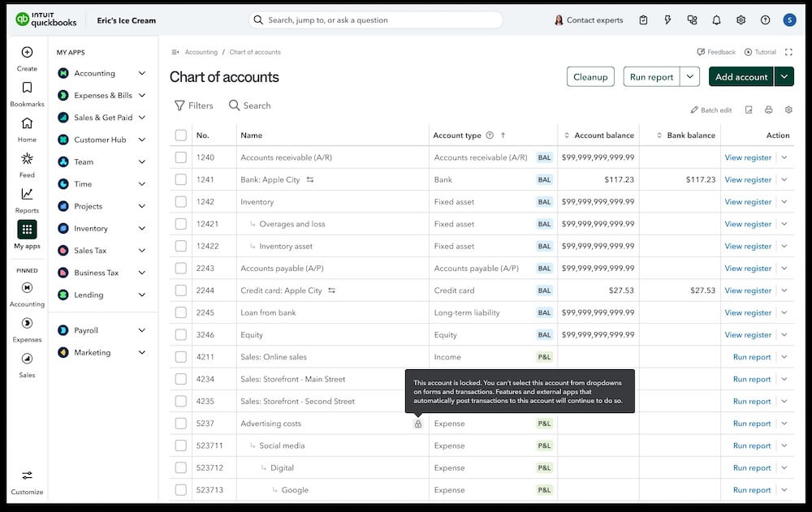Image resolution: width=812 pixels, height=512 pixels.
Task: Tick the Sales: Online sales checkbox
Action: point(181,357)
